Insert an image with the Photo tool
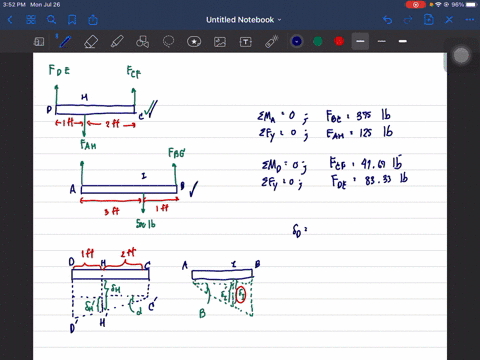This screenshot has width=480, height=360. [x=220, y=42]
